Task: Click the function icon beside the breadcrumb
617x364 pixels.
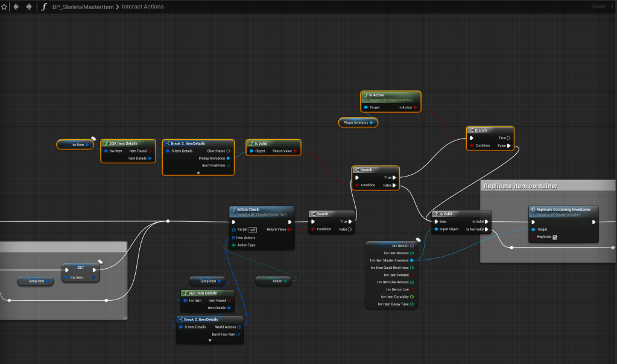Action: point(44,7)
